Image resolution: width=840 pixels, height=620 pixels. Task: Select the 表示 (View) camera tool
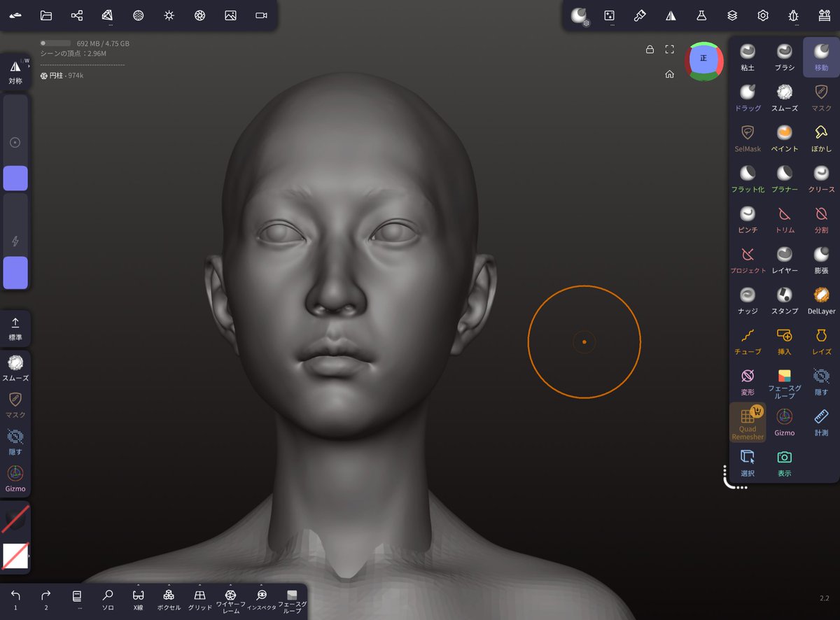click(x=785, y=463)
